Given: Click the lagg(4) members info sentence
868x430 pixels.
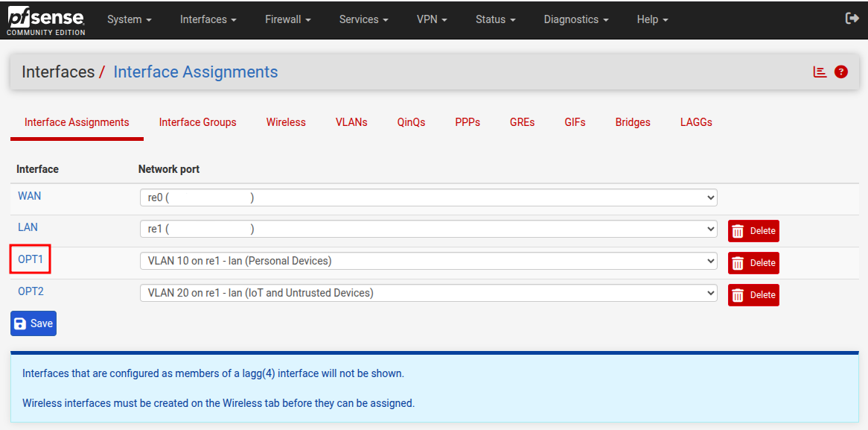Looking at the screenshot, I should (x=213, y=373).
